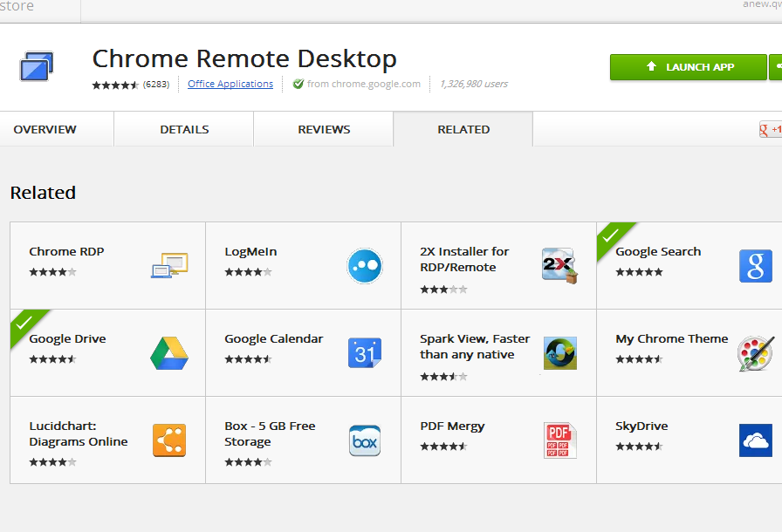The image size is (782, 532).
Task: Click the Google +1 button
Action: click(x=770, y=130)
